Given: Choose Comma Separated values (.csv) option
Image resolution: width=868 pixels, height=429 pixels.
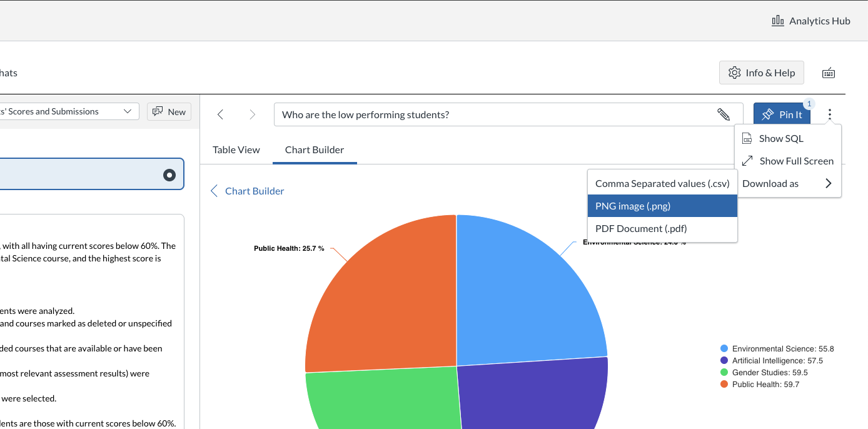Looking at the screenshot, I should pos(662,183).
